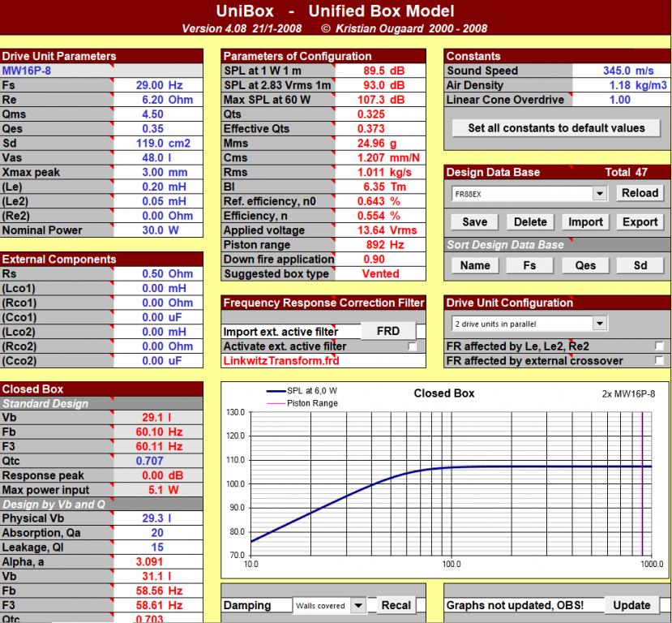Select the Qes value 0.35
Viewport: 672px width, 623px height.
click(158, 129)
